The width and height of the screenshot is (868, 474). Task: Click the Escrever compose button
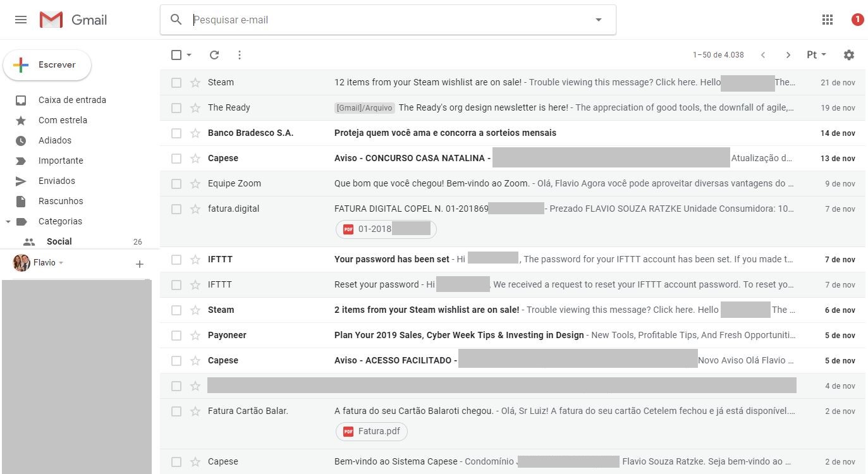(47, 64)
